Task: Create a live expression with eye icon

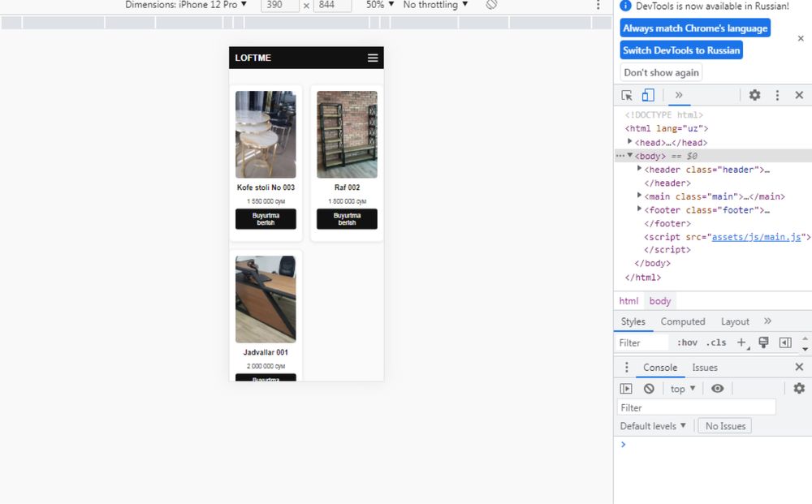Action: [x=717, y=389]
